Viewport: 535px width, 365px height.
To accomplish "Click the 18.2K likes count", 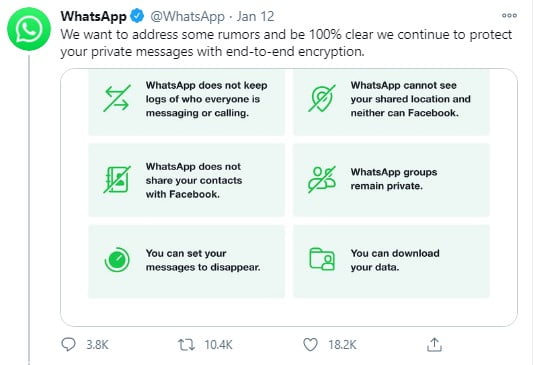I will point(342,345).
